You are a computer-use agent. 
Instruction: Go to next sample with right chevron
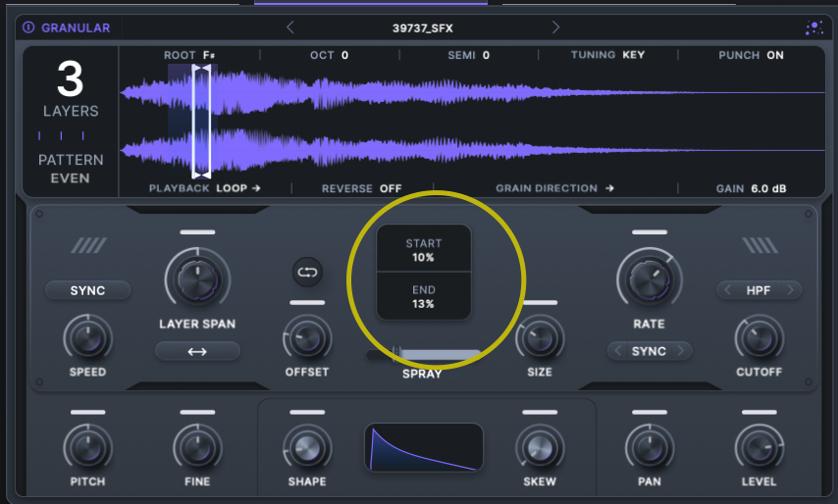(x=556, y=27)
